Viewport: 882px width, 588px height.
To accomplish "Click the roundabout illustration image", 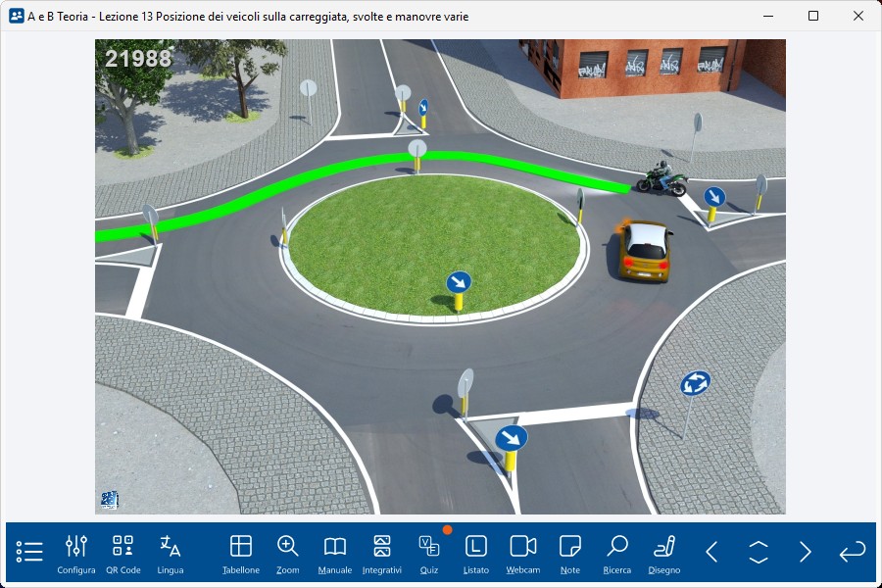I will click(440, 276).
